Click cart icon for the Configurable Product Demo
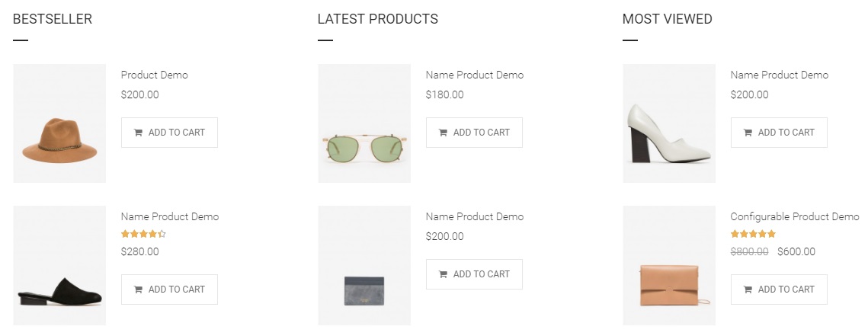The width and height of the screenshot is (868, 336). 748,290
